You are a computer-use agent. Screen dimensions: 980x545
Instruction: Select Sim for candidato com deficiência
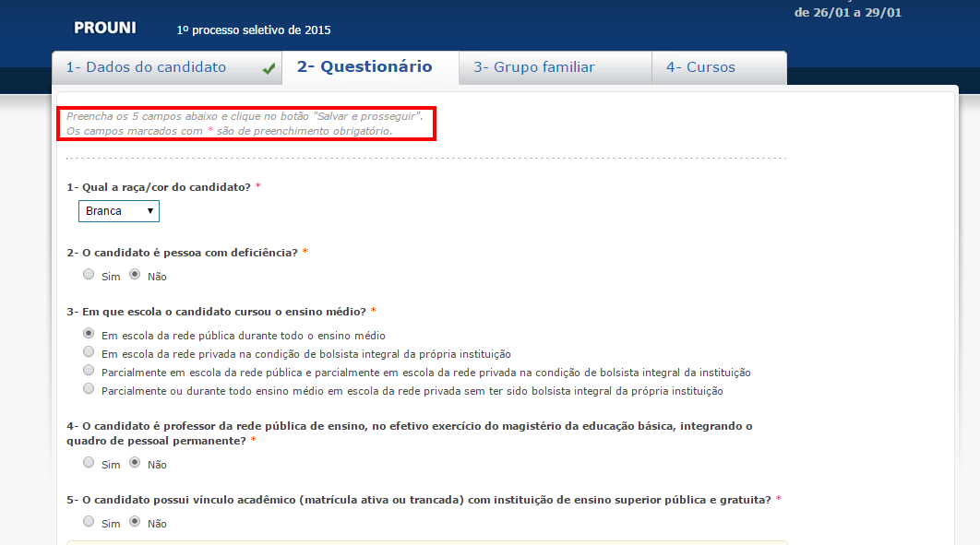89,274
